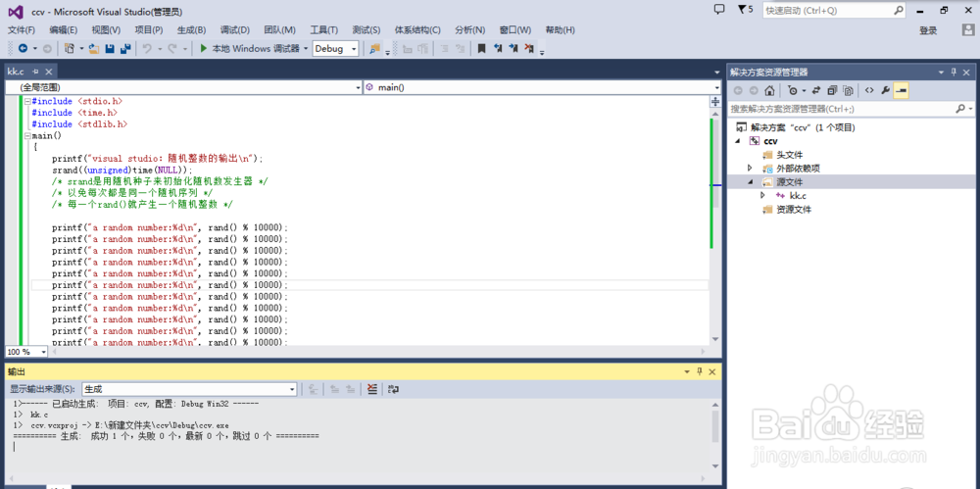This screenshot has width=980, height=489.
Task: Click the Open File folder icon
Action: coord(94,48)
